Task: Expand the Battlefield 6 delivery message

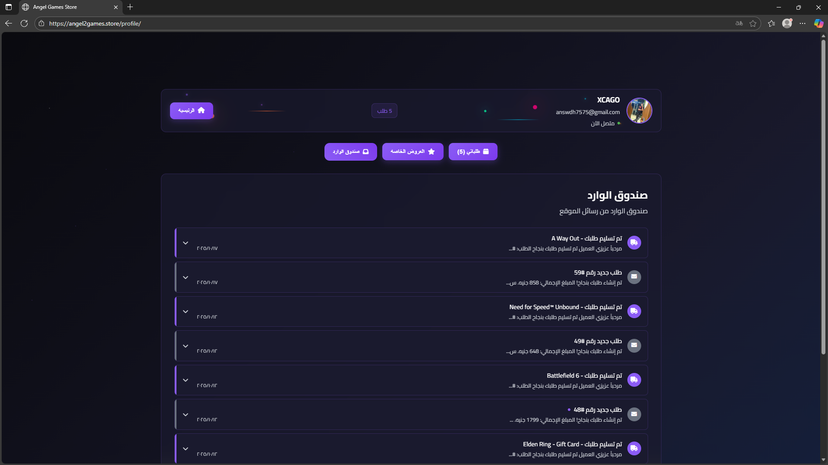Action: tap(185, 380)
